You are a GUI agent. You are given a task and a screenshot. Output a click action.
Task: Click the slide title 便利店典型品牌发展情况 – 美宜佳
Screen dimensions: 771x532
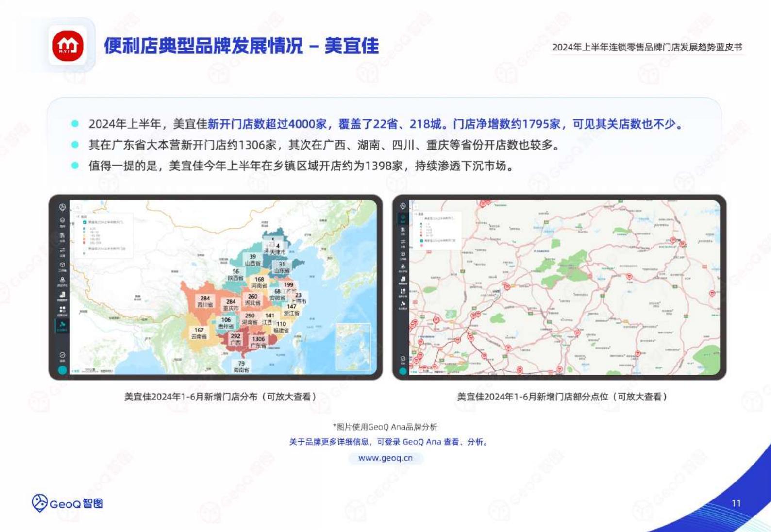click(241, 46)
